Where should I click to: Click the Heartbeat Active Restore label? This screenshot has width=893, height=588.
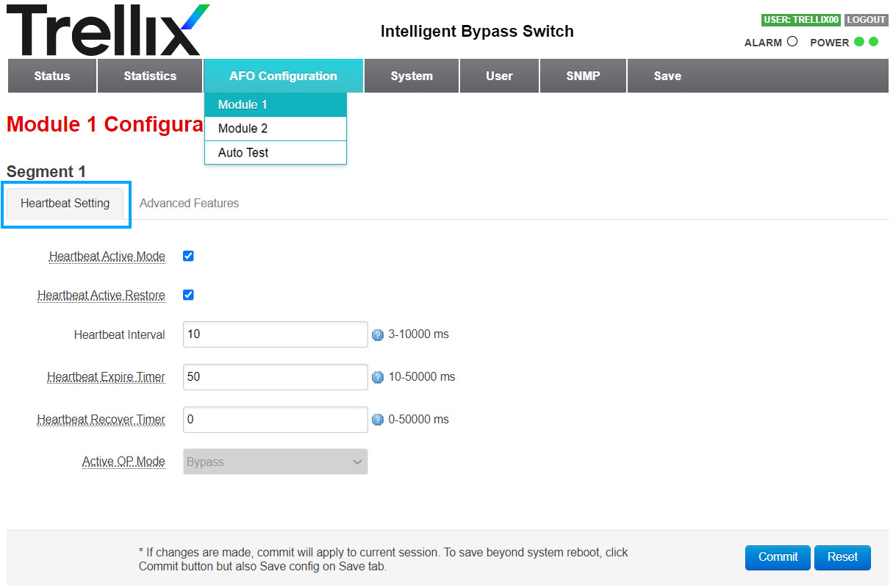(x=101, y=295)
